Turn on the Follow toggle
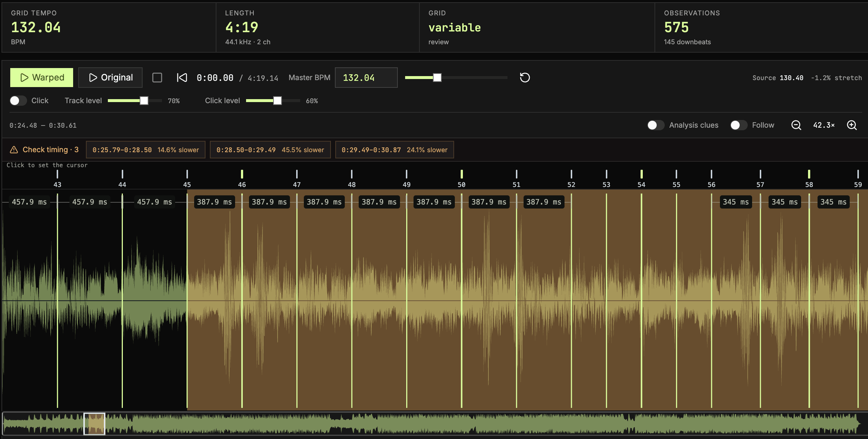The height and width of the screenshot is (439, 868). pos(739,125)
